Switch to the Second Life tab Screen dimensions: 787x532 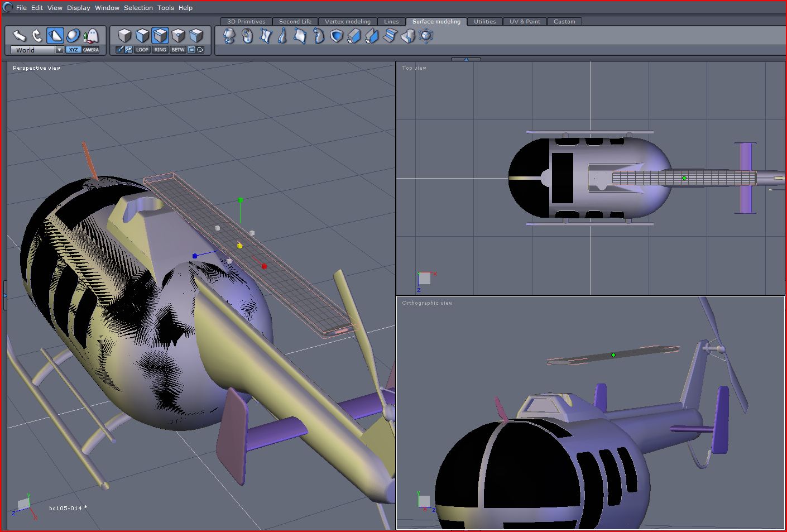295,22
